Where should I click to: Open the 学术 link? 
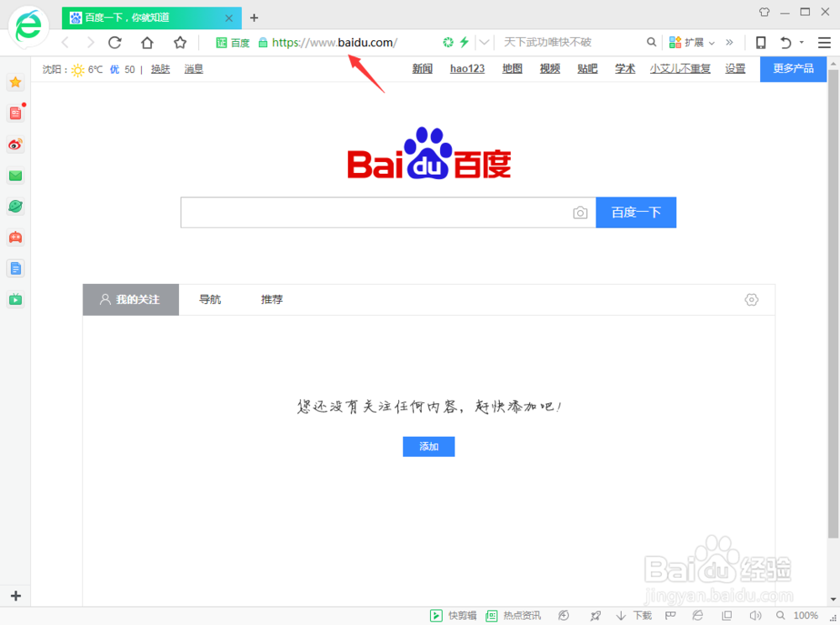[x=625, y=69]
